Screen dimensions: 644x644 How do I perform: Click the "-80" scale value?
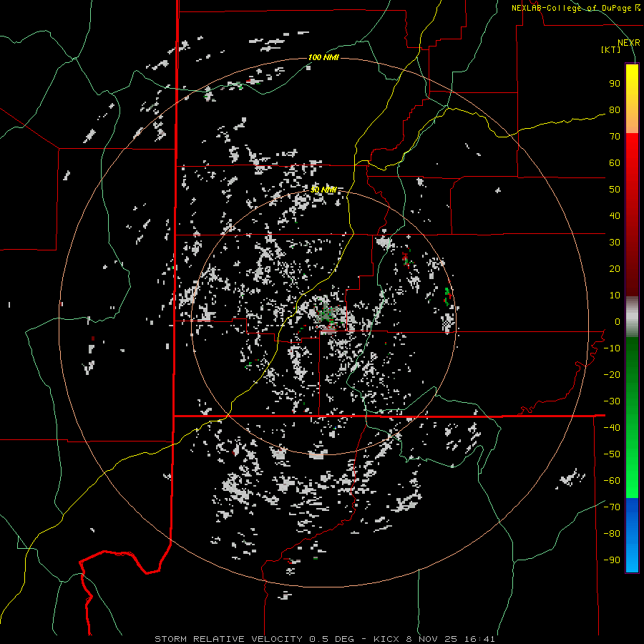tap(612, 534)
